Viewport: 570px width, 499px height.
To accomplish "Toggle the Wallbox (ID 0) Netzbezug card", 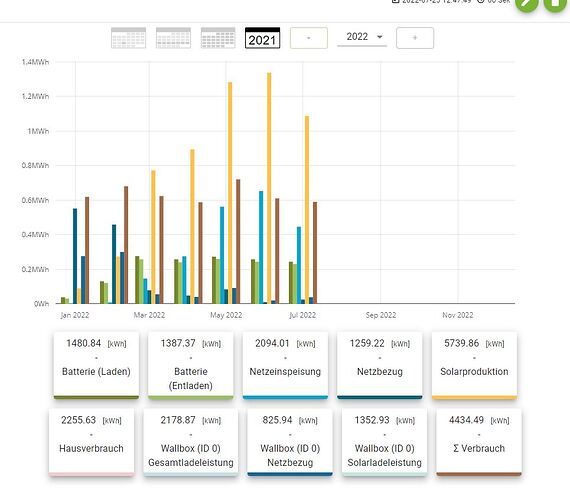I will pos(290,442).
